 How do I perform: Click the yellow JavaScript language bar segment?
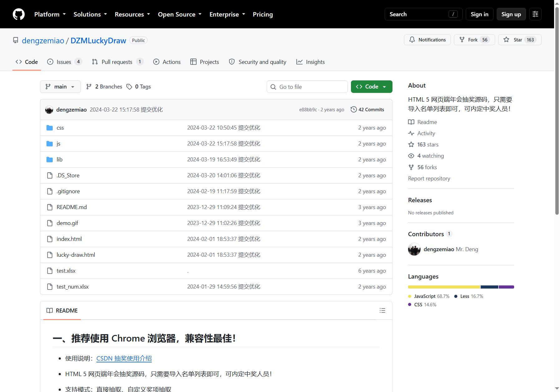[x=444, y=287]
